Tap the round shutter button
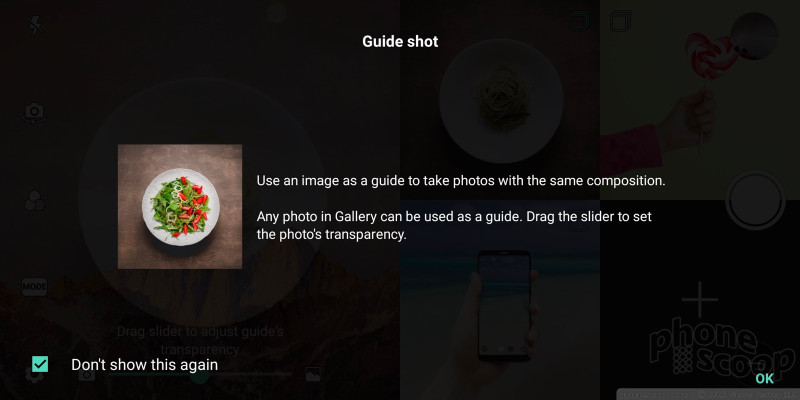This screenshot has width=800, height=400. coord(755,201)
